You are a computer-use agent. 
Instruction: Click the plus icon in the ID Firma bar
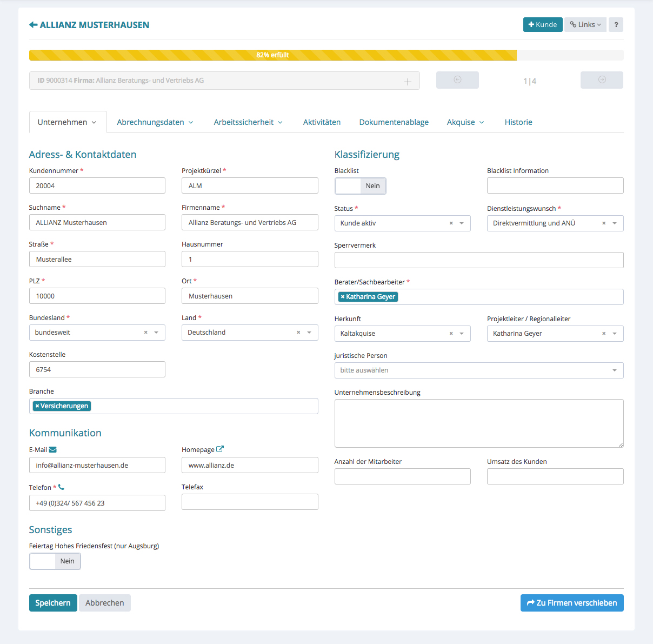(408, 82)
